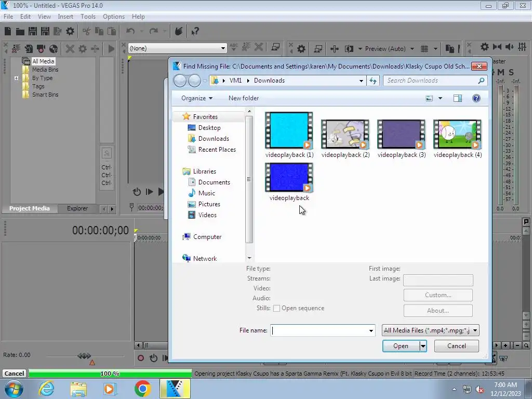Expand the By Type media bin tree node
This screenshot has width=532, height=399.
16,78
